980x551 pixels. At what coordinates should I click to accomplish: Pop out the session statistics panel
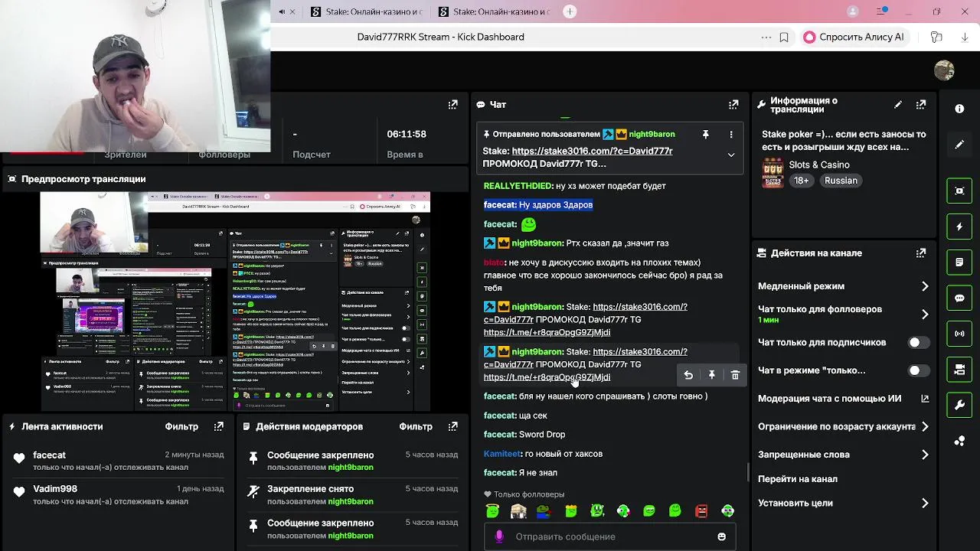[x=453, y=105]
